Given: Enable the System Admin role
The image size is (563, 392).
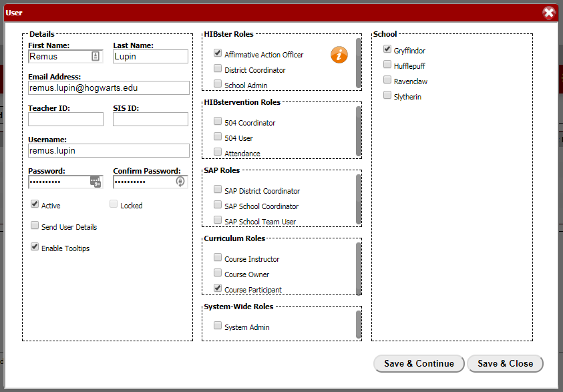Looking at the screenshot, I should [x=218, y=325].
